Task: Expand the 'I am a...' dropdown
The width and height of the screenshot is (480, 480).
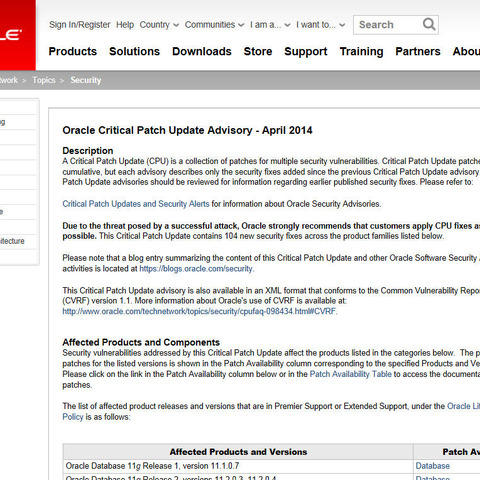Action: pyautogui.click(x=270, y=25)
